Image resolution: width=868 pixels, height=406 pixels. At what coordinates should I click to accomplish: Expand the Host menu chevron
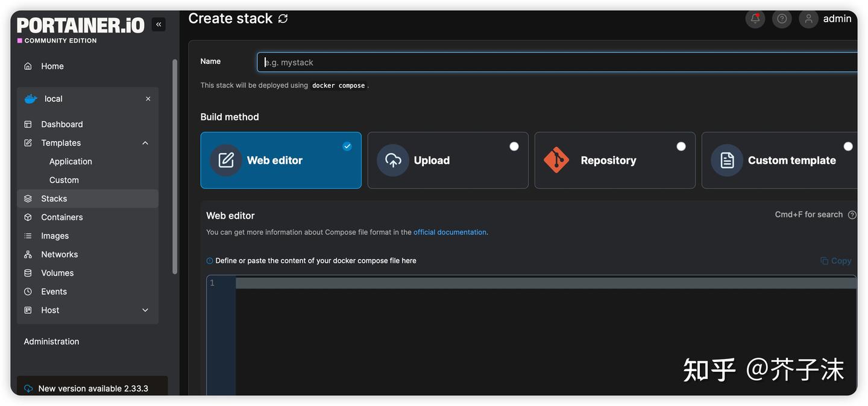click(145, 310)
